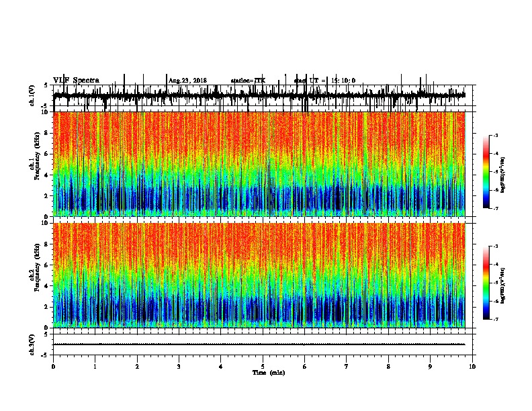
Task: Click the "2" kHz tick on ch.1 frequency axis
Action: click(x=46, y=195)
